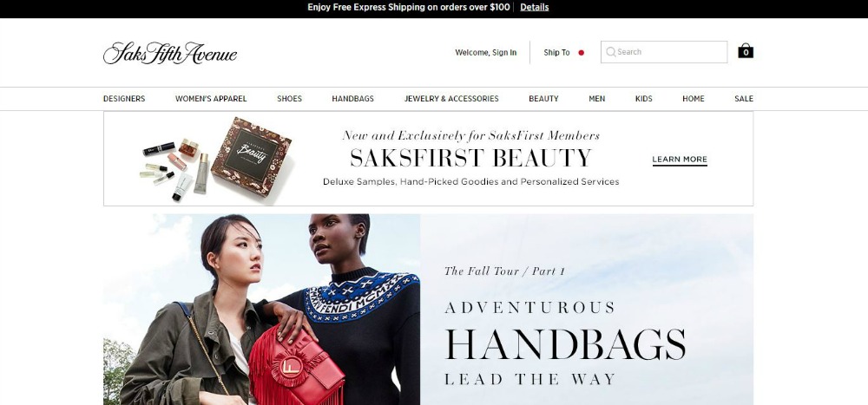Open the Adventurous Handbags hero banner
Screen dimensions: 868x405
[428, 310]
